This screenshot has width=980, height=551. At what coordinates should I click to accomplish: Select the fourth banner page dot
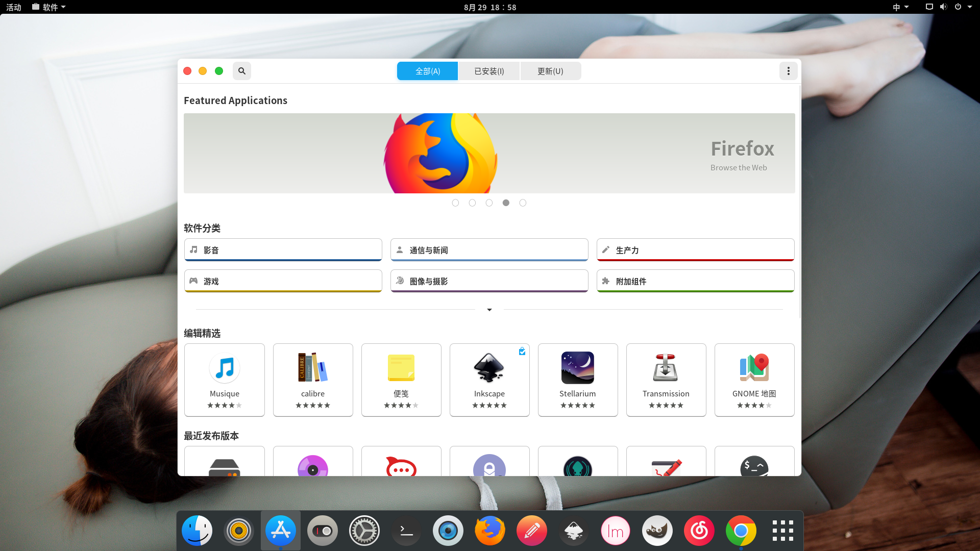[506, 203]
